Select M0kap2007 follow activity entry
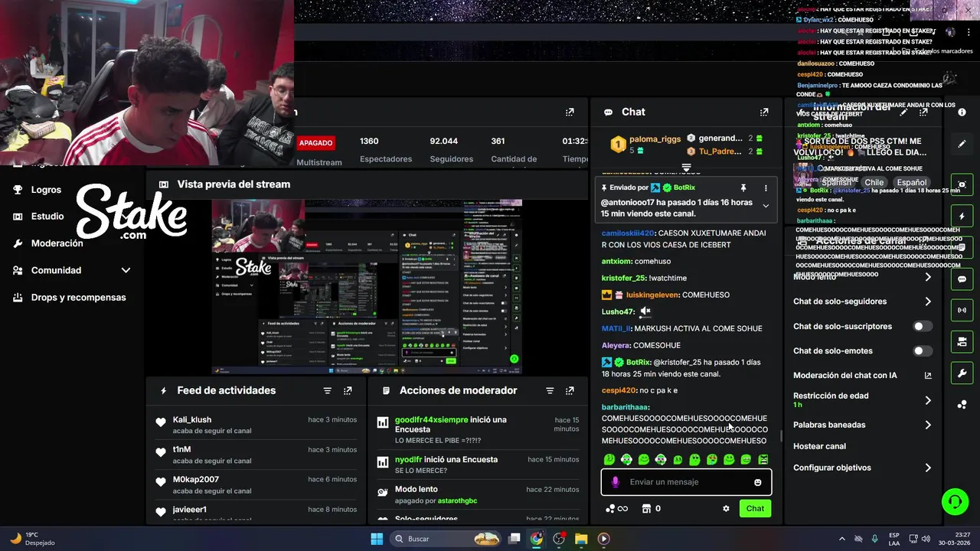 (256, 484)
